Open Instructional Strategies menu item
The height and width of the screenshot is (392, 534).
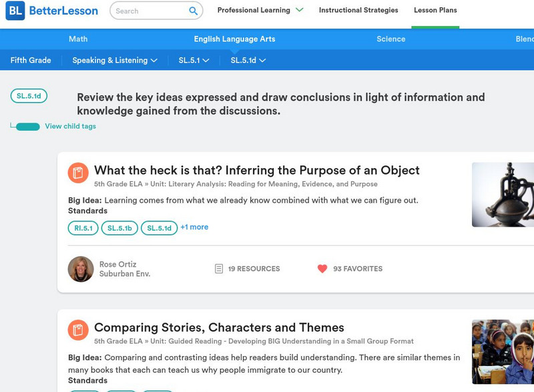point(358,11)
